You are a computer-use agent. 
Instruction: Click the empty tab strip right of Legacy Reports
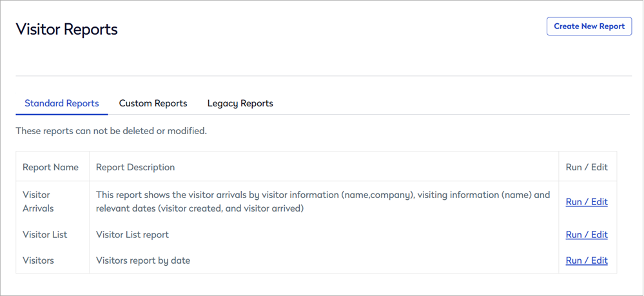(x=451, y=103)
